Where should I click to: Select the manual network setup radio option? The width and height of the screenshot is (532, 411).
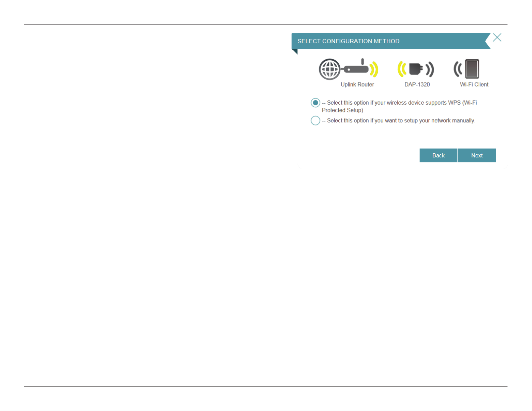click(315, 120)
